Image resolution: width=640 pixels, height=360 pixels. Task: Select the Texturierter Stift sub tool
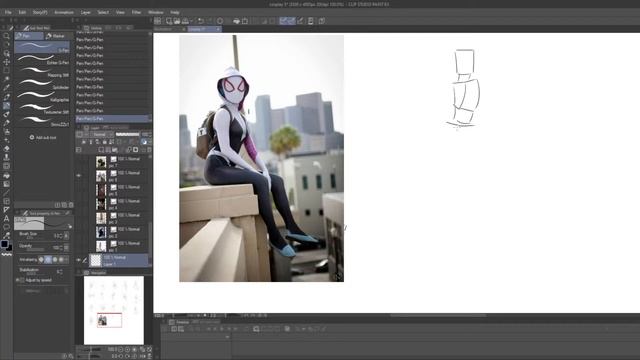tap(42, 109)
